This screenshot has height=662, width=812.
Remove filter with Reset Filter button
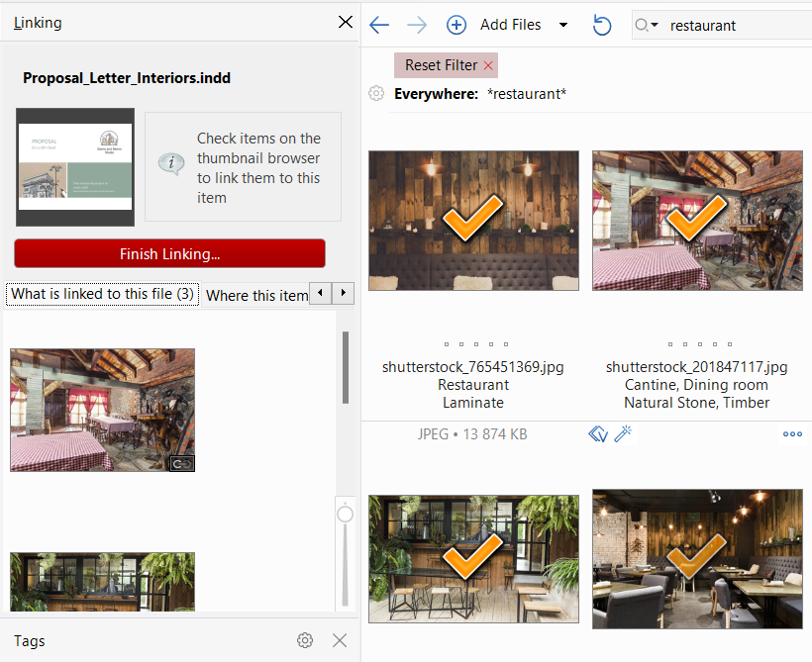(x=448, y=65)
